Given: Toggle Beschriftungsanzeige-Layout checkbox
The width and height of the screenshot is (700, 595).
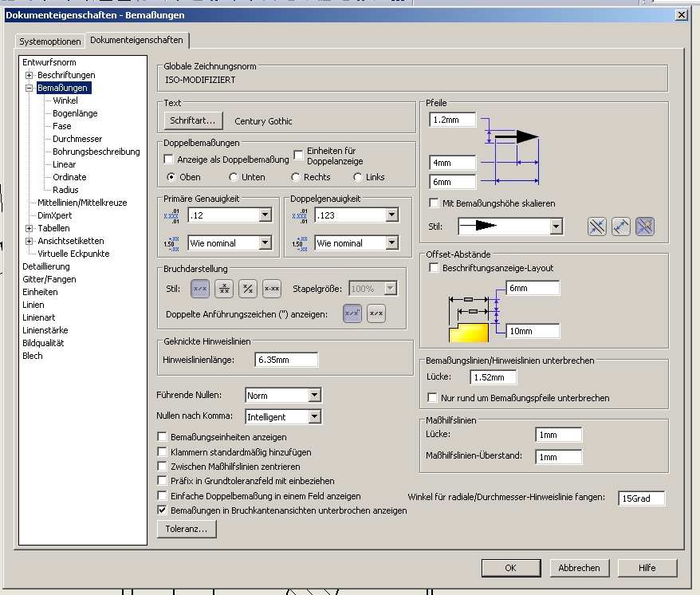Looking at the screenshot, I should tap(434, 268).
